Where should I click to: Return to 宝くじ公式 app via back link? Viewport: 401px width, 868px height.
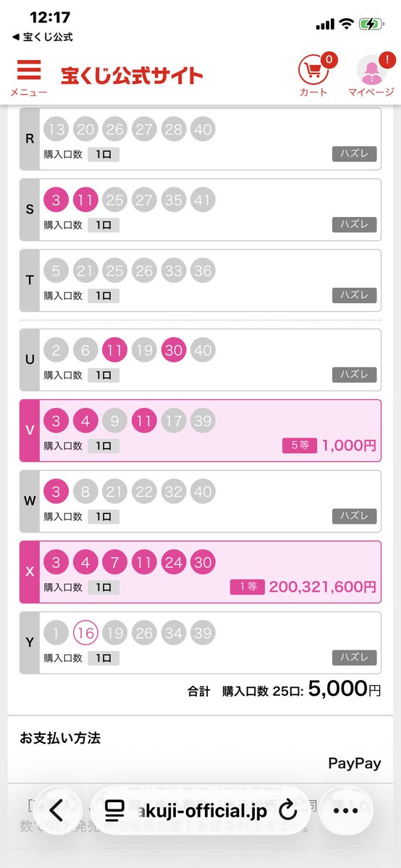42,37
